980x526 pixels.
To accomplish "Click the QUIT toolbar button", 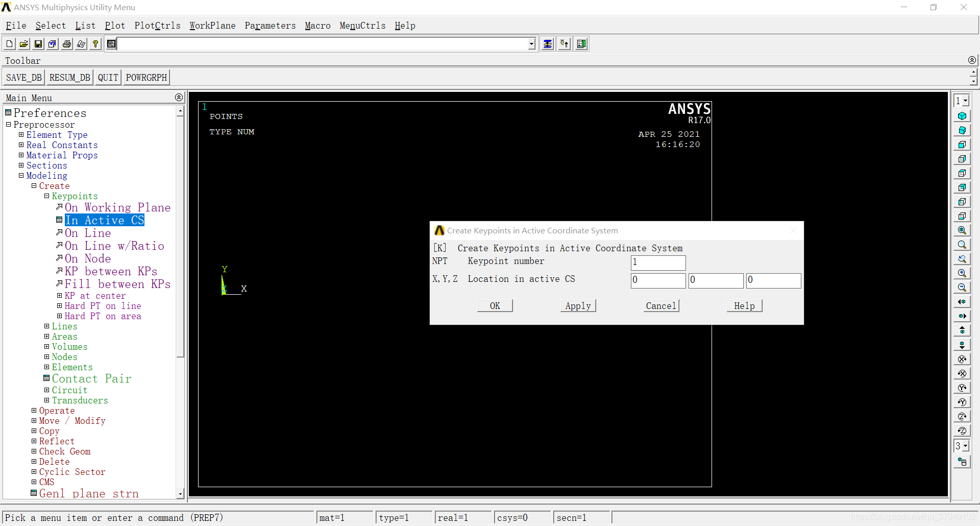I will click(x=108, y=78).
